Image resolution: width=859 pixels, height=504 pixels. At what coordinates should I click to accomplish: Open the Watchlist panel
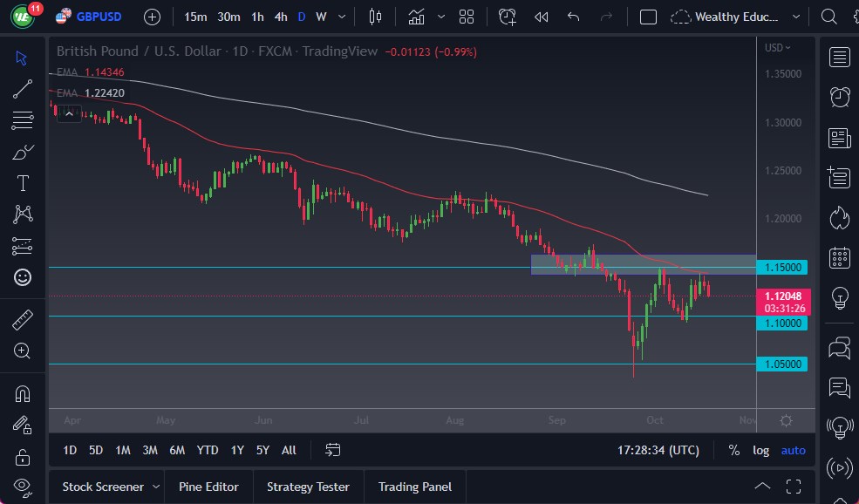[838, 57]
